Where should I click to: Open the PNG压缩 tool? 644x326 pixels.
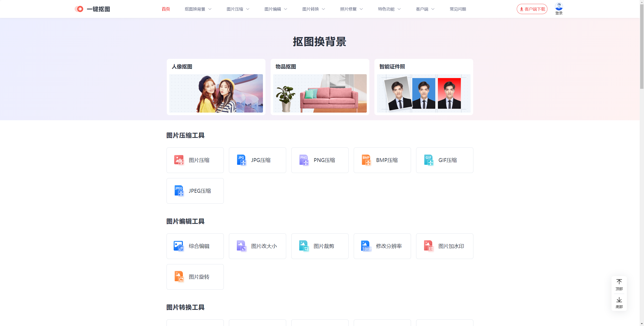click(320, 160)
